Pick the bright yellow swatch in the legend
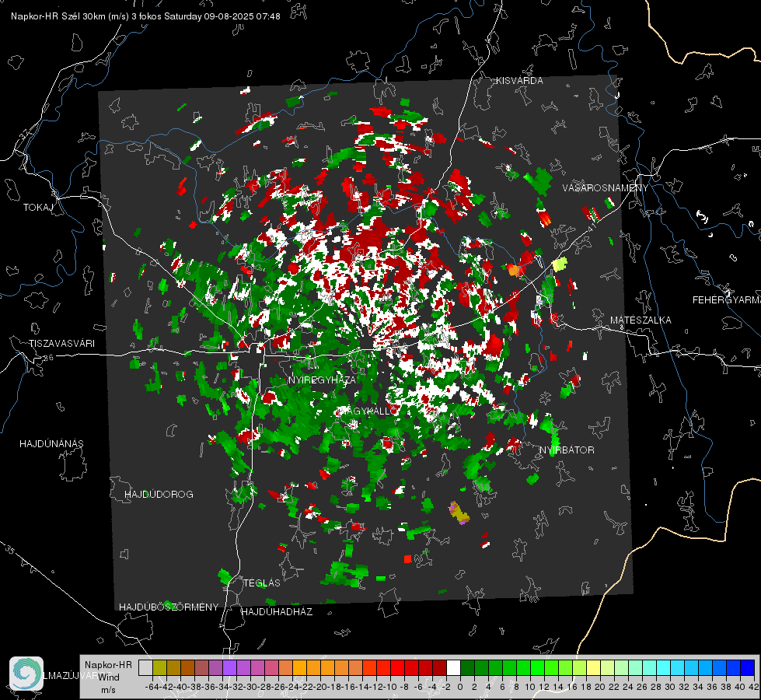 (594, 667)
